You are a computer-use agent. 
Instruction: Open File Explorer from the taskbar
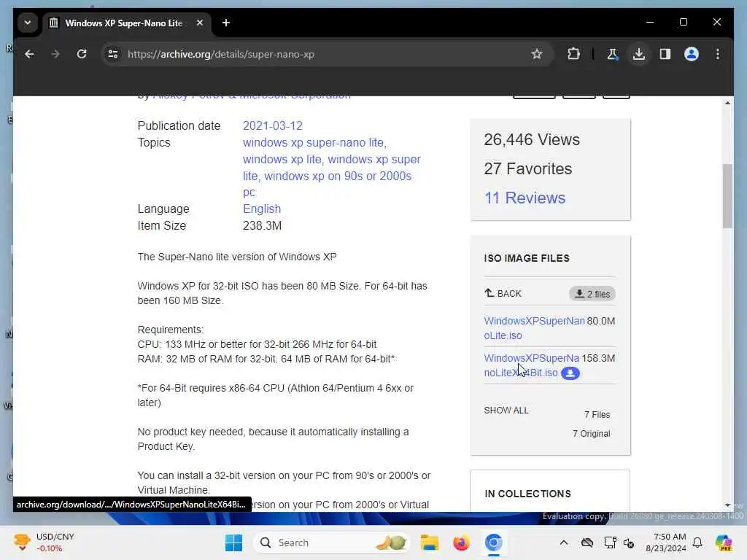429,542
